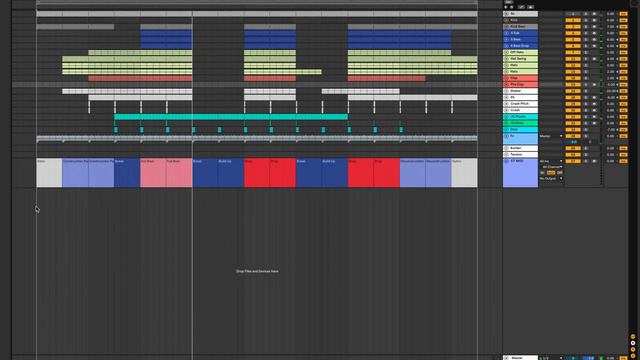The image size is (640, 360).
Task: Select the K Bass Drop track header
Action: (520, 46)
